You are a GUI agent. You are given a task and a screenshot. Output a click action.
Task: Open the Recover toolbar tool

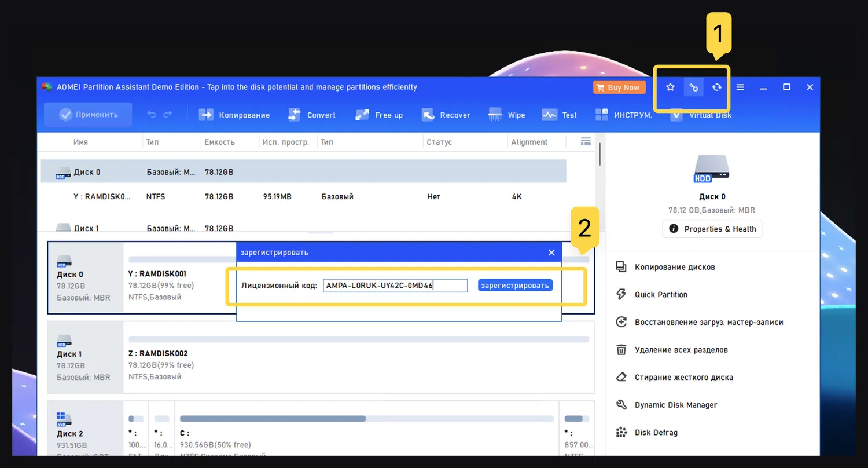446,115
